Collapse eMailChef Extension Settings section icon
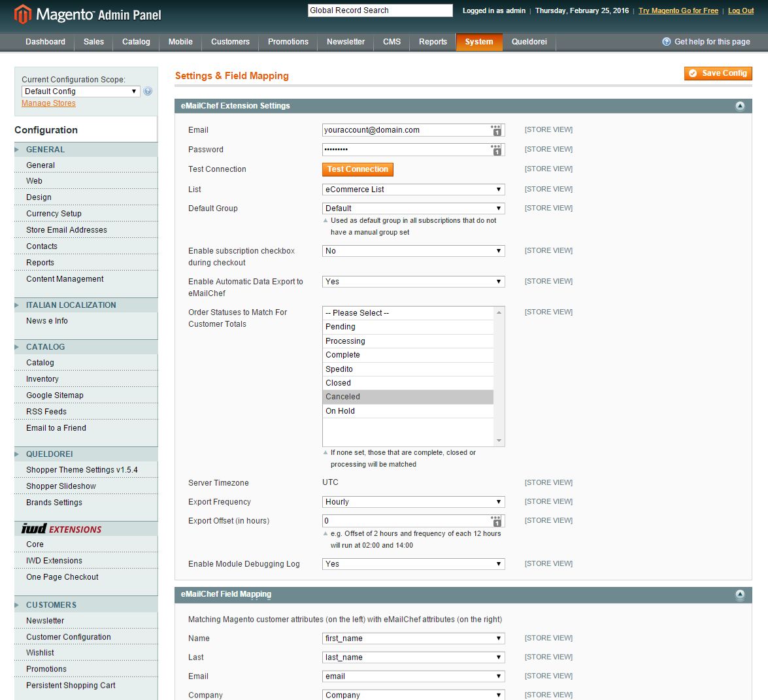This screenshot has height=700, width=768. [x=740, y=106]
